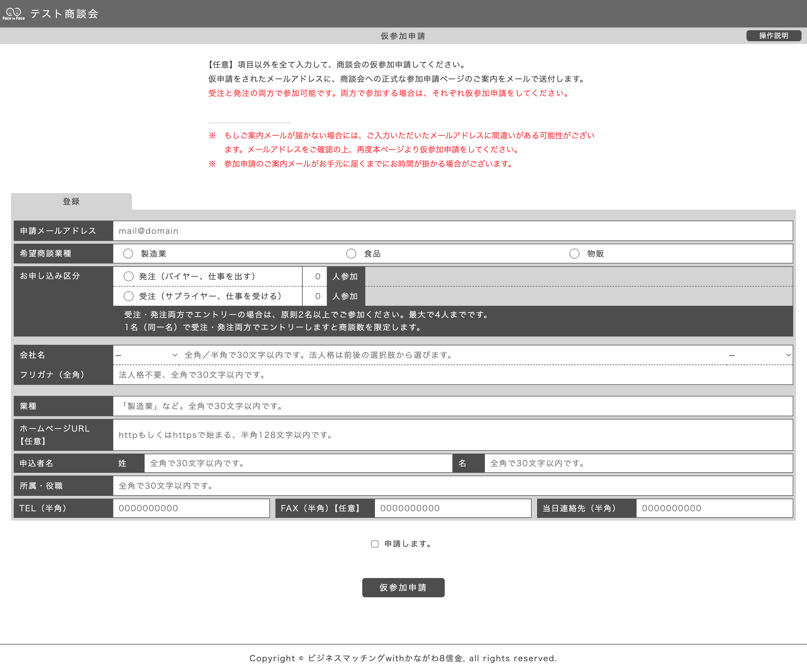Select the 製造業 radio button
The height and width of the screenshot is (672, 807).
pos(128,253)
